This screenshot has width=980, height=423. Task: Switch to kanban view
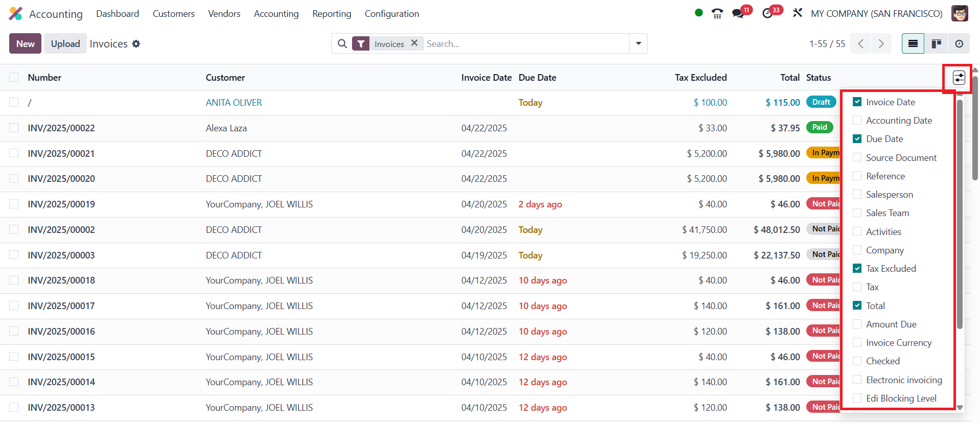point(936,44)
